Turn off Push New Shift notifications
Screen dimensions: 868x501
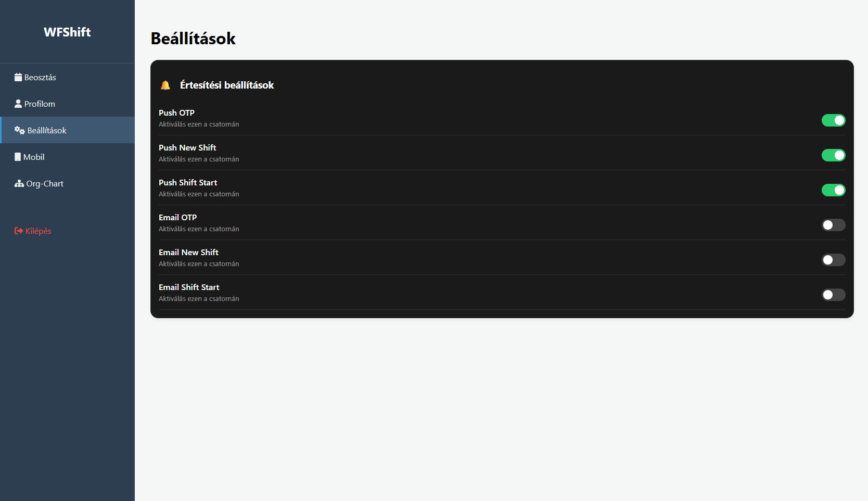(833, 155)
